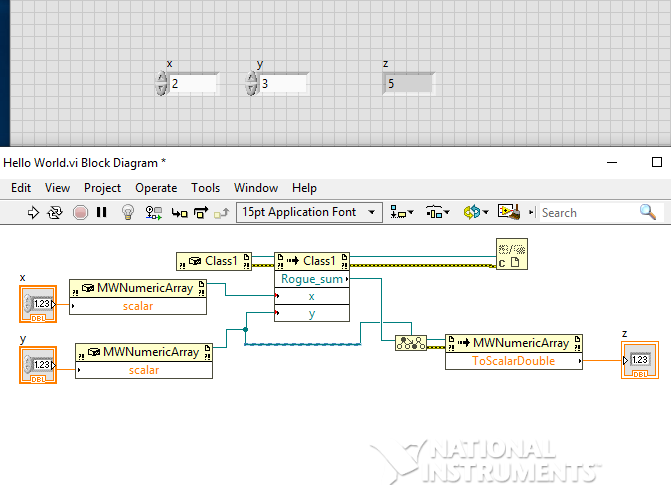Click the Run Continuously button
The height and width of the screenshot is (485, 671).
tap(56, 212)
